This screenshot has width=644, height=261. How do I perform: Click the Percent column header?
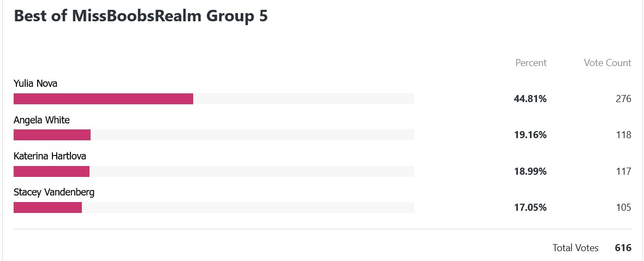click(531, 62)
